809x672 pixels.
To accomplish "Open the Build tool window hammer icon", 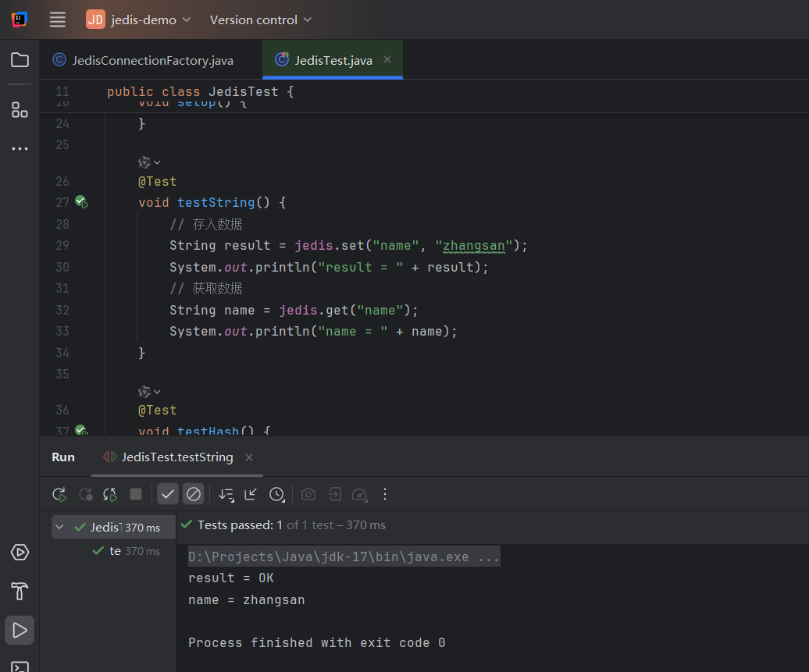I will click(20, 591).
